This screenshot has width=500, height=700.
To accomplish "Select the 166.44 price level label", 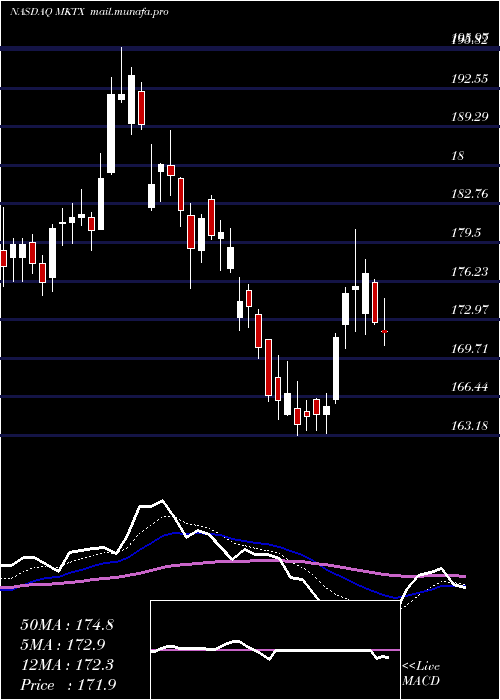I will point(470,386).
